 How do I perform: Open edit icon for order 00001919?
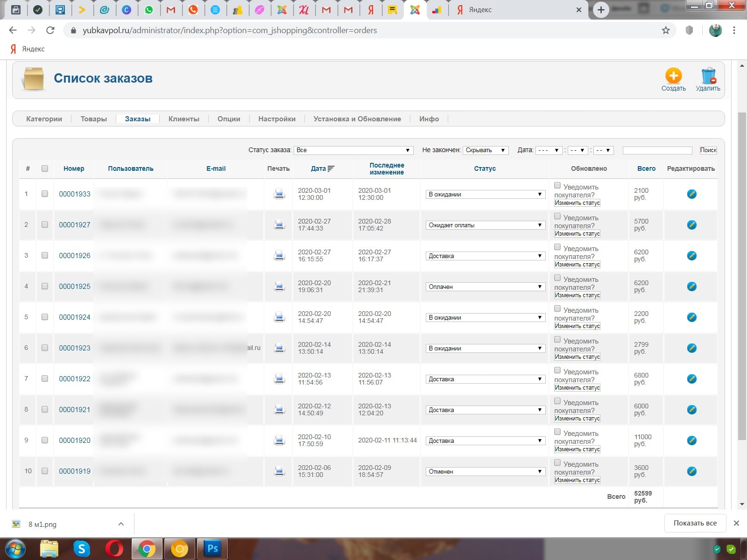691,471
